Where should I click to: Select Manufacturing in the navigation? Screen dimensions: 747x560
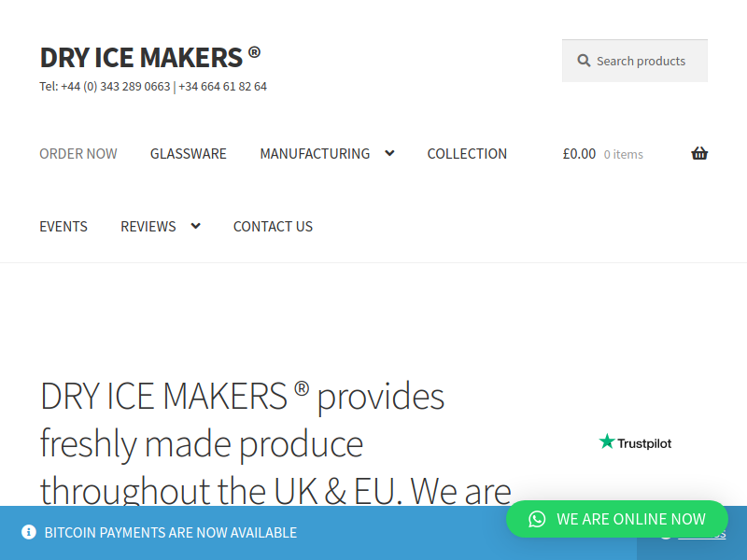pos(315,154)
